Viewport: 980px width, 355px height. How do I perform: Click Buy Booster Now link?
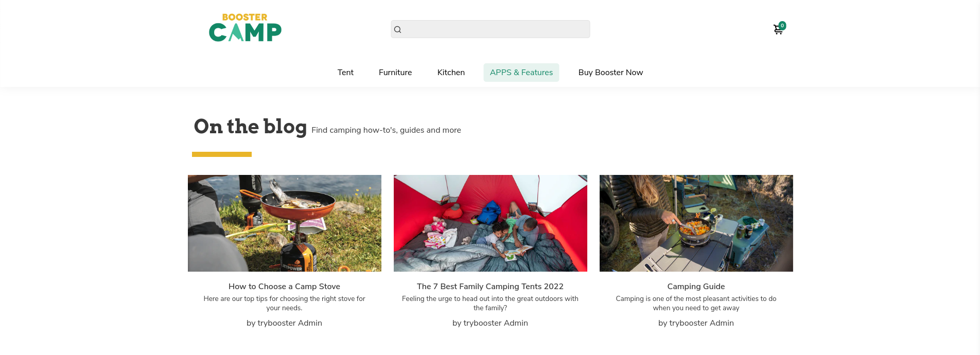610,73
